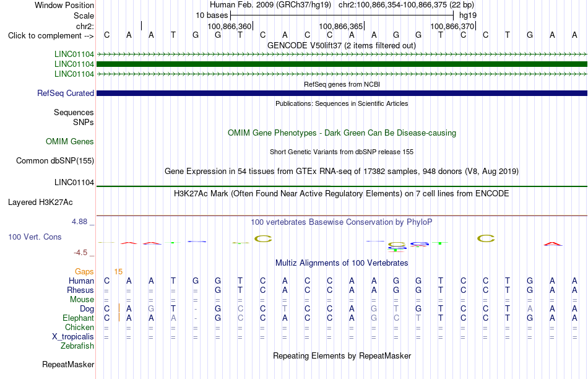Select the Chicken alignment row label
This screenshot has height=379, width=588.
point(79,327)
